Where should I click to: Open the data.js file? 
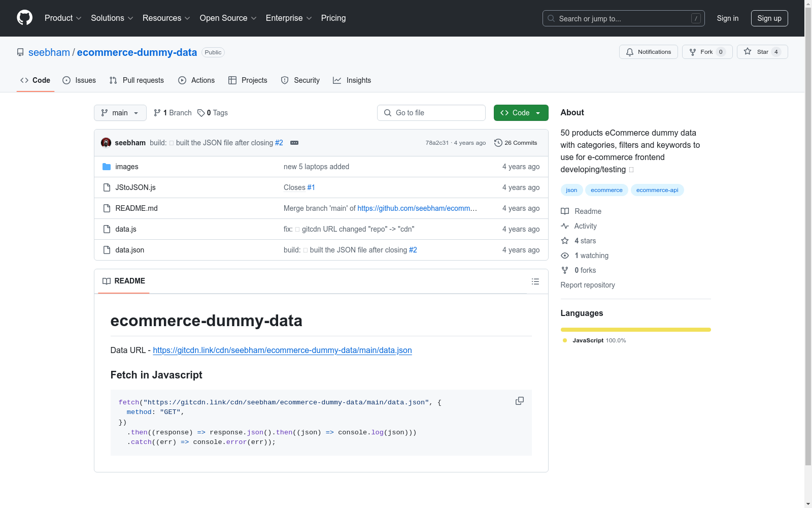126,229
